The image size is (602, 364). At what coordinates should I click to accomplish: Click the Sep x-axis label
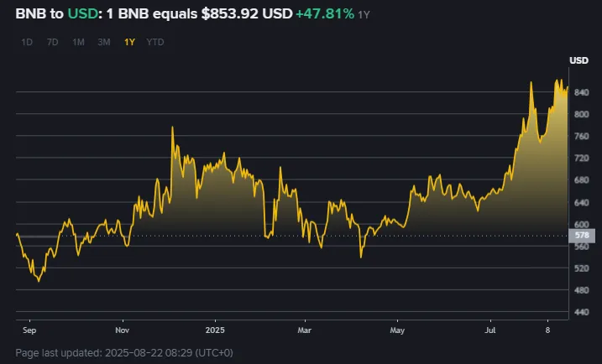pyautogui.click(x=29, y=330)
